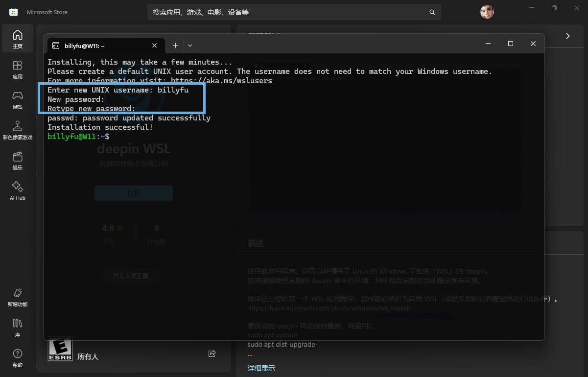The width and height of the screenshot is (588, 377).
Task: Add a new terminal tab
Action: pyautogui.click(x=175, y=46)
